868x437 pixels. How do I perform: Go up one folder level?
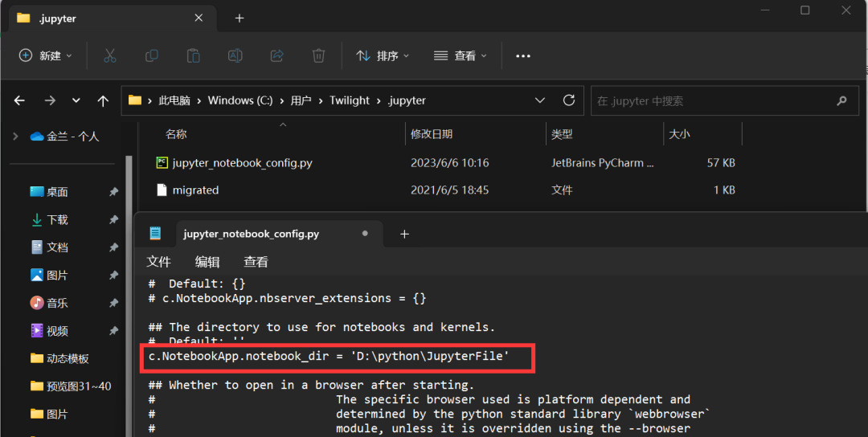click(x=102, y=100)
